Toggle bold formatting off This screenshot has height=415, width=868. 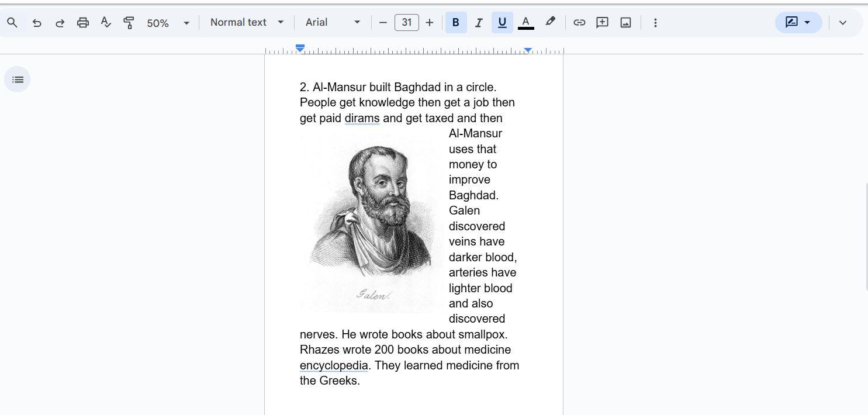456,23
